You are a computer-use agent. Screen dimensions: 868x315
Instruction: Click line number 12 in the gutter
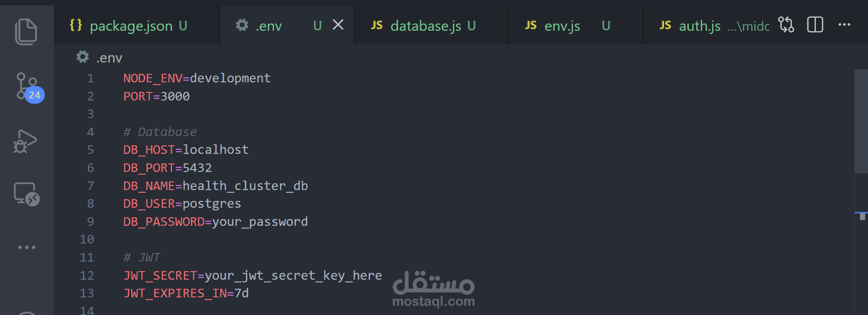[x=87, y=276]
